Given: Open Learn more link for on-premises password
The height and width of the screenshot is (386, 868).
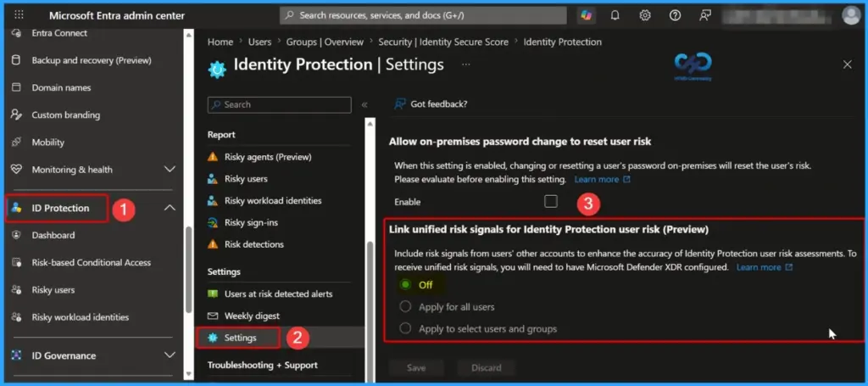Looking at the screenshot, I should 603,180.
